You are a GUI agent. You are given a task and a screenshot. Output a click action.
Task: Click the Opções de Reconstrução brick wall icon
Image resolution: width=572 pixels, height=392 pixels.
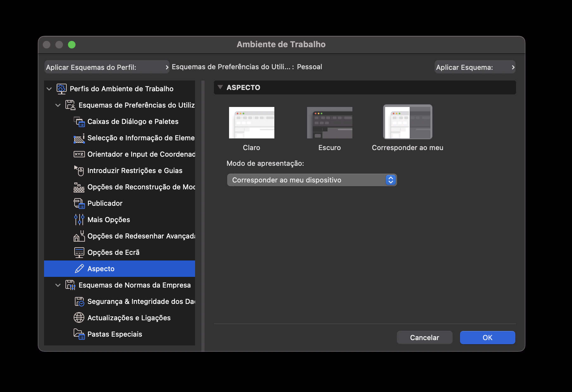pyautogui.click(x=79, y=187)
